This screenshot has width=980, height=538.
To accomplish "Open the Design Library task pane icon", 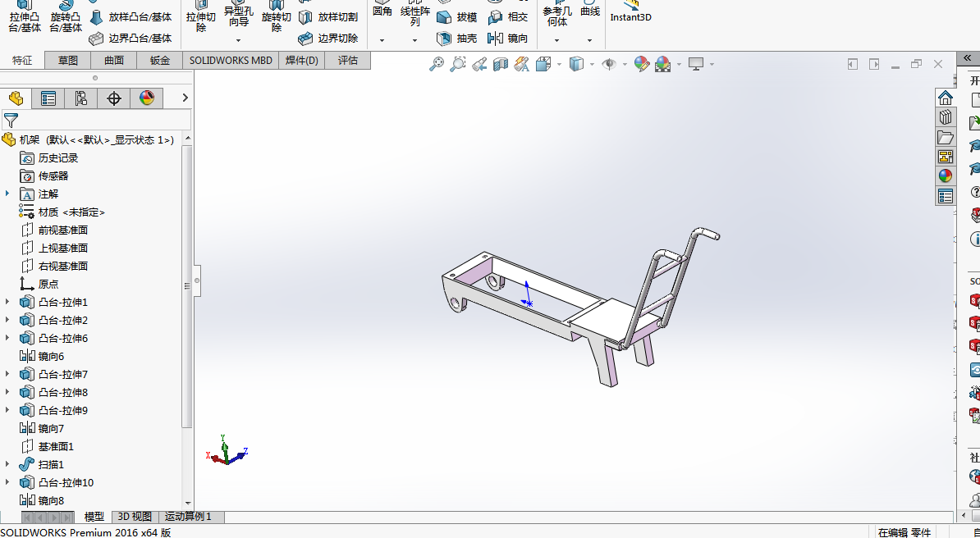I will click(x=945, y=117).
